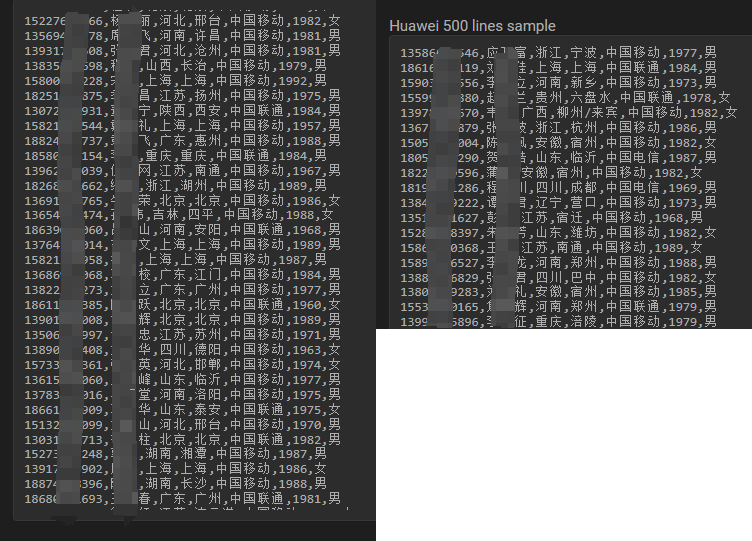Click the 河南,洛阳,中国移动,1975 entry

[x=182, y=394]
